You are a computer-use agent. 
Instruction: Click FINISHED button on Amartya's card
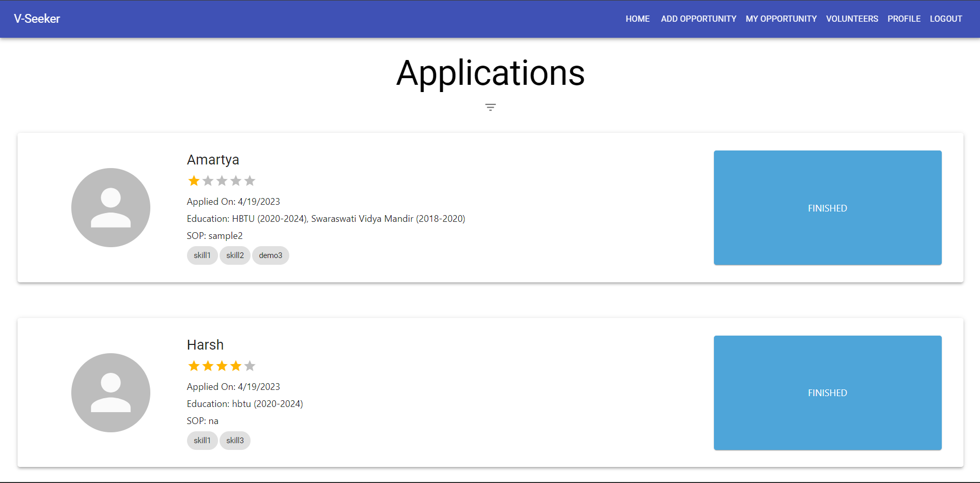click(x=828, y=208)
